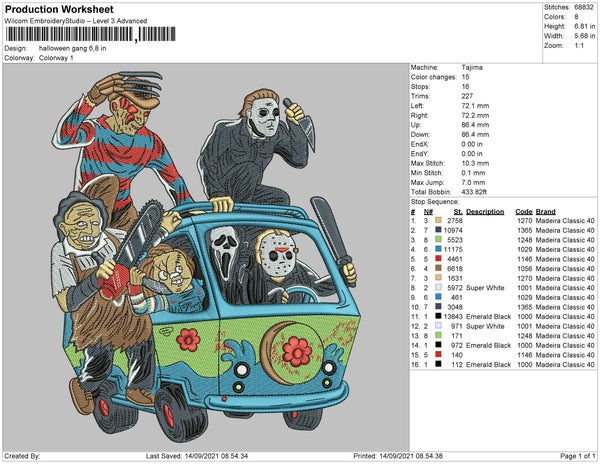Click the blue swatch beside 11175 stitches
The image size is (600, 464).
(x=438, y=249)
